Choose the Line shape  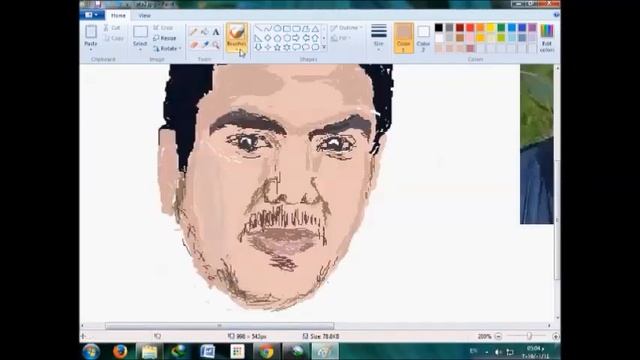[x=258, y=29]
